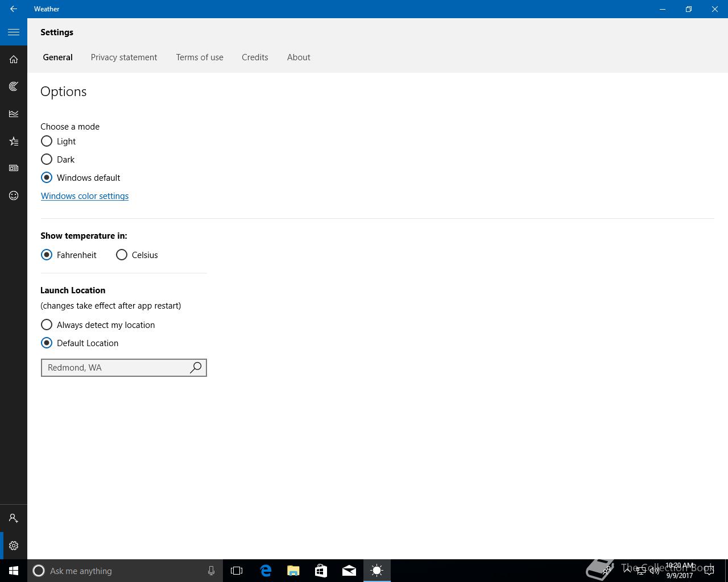Go to the Forecast home icon
This screenshot has width=728, height=582.
pos(14,59)
